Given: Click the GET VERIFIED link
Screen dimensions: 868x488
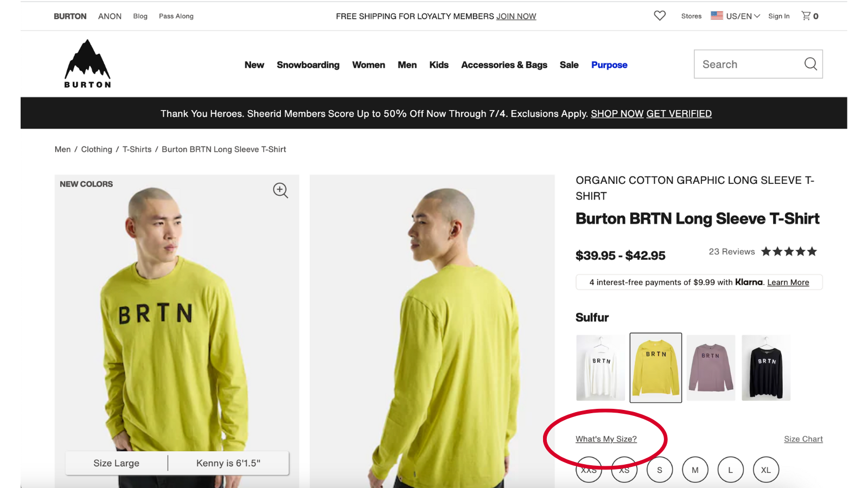Looking at the screenshot, I should [x=679, y=113].
